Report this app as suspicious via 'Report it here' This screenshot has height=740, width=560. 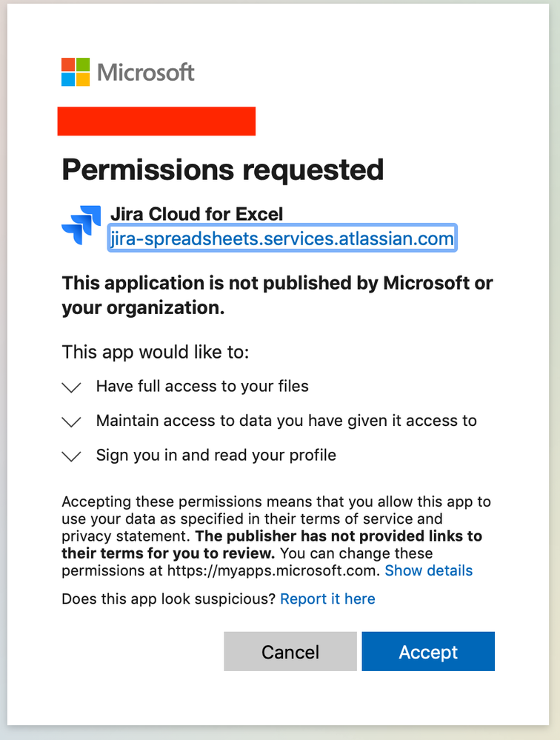pos(327,599)
